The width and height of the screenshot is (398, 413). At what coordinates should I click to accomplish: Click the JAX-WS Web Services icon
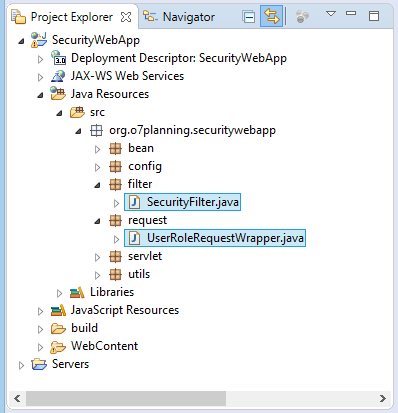(58, 76)
